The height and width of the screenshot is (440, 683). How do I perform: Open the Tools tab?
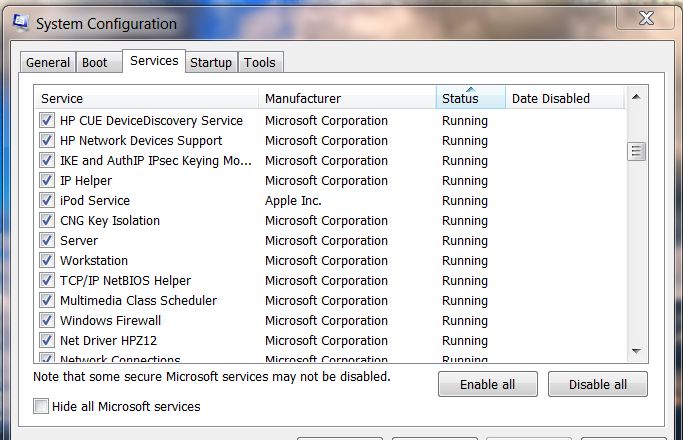click(259, 62)
